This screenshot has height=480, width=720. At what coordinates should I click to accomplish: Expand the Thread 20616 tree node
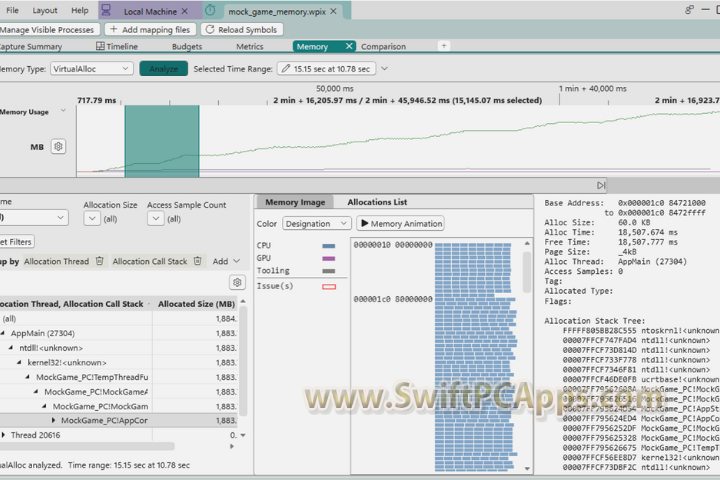(x=4, y=435)
